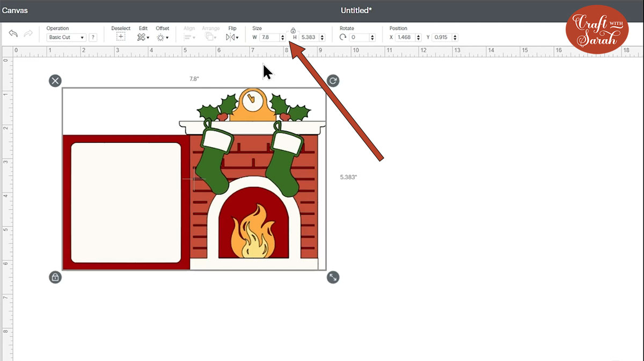Open the Align dropdown

click(189, 37)
